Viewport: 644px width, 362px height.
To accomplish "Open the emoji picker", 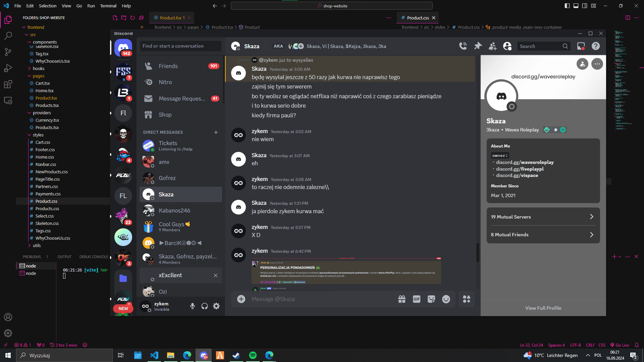I will coord(446,299).
